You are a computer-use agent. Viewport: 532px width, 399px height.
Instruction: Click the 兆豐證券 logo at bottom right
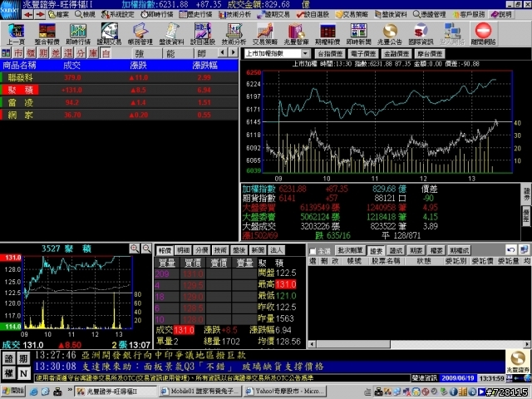pyautogui.click(x=518, y=362)
